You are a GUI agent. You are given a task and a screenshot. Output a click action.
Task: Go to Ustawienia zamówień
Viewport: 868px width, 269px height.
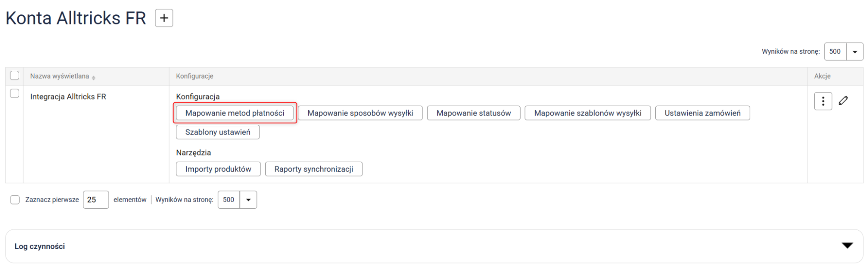tap(702, 113)
